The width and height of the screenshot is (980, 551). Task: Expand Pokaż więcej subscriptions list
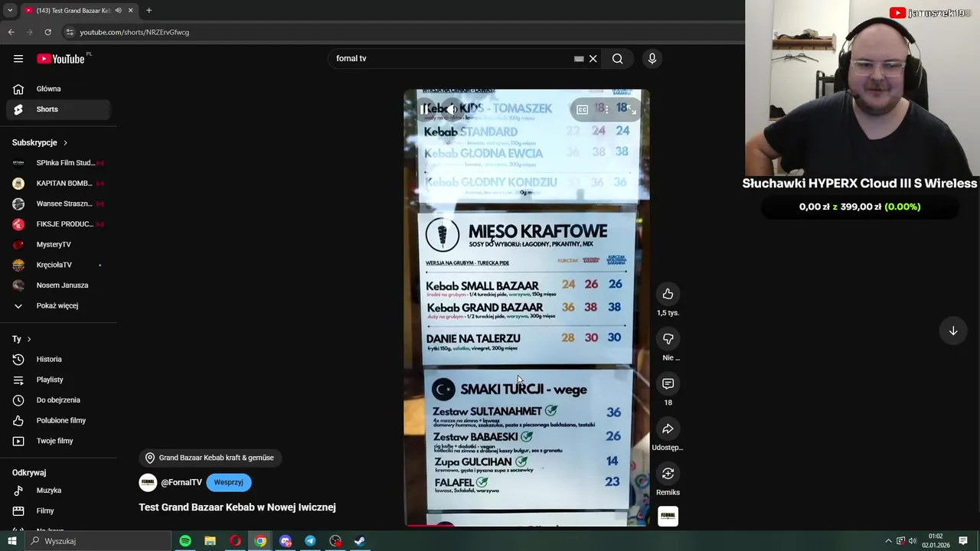click(58, 306)
